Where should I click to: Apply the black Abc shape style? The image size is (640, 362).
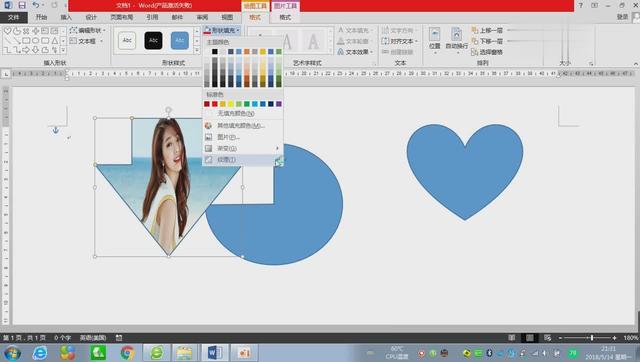click(153, 40)
